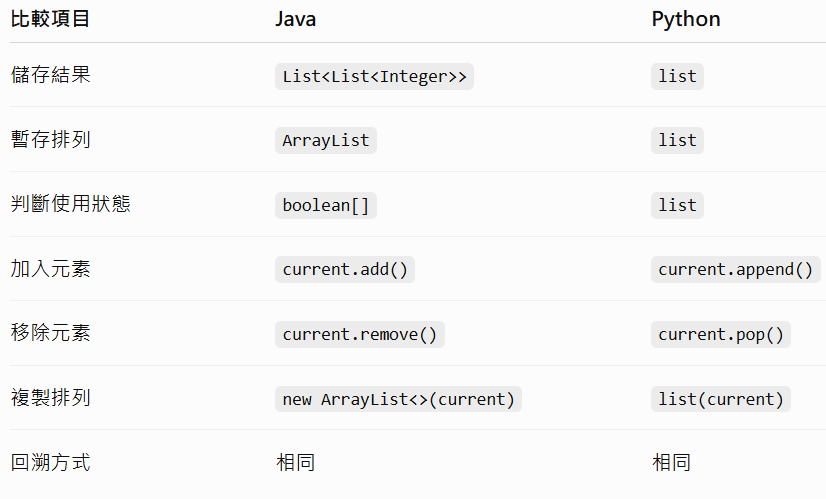Screen dimensions: 826x499
Task: Click the 比較項目 column header
Action: (x=50, y=19)
